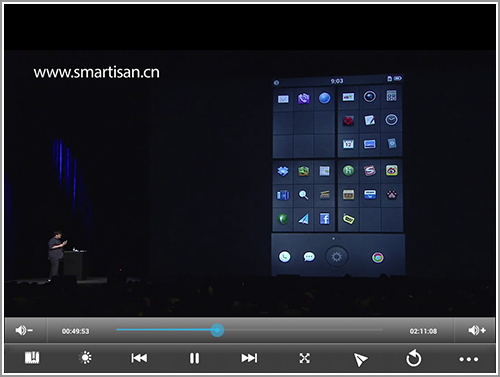This screenshot has width=500, height=377.
Task: Skip to the next video
Action: (x=249, y=358)
